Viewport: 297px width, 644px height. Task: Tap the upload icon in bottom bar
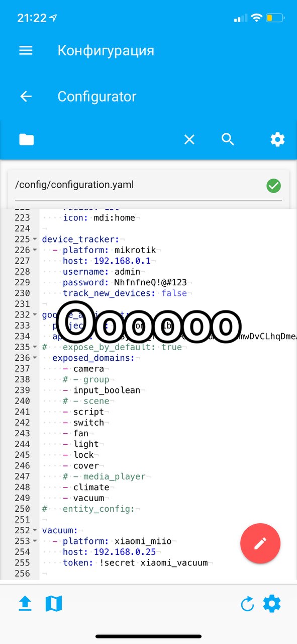pyautogui.click(x=25, y=603)
